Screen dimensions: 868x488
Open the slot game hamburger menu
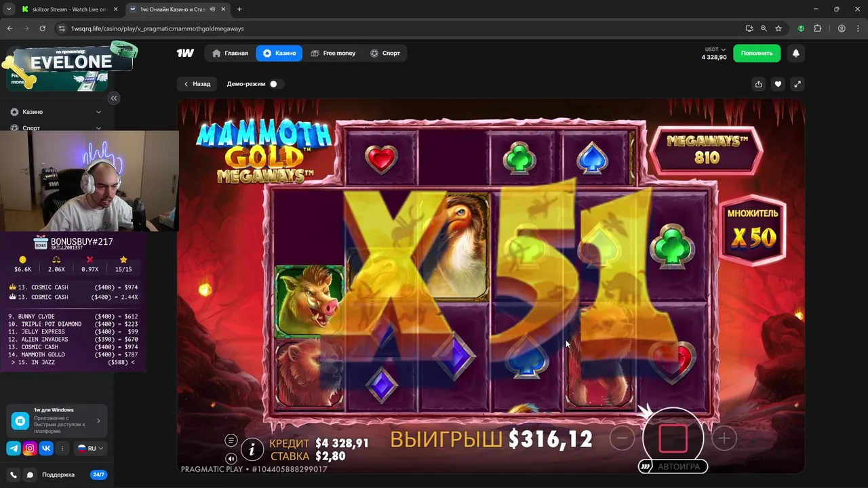(231, 441)
